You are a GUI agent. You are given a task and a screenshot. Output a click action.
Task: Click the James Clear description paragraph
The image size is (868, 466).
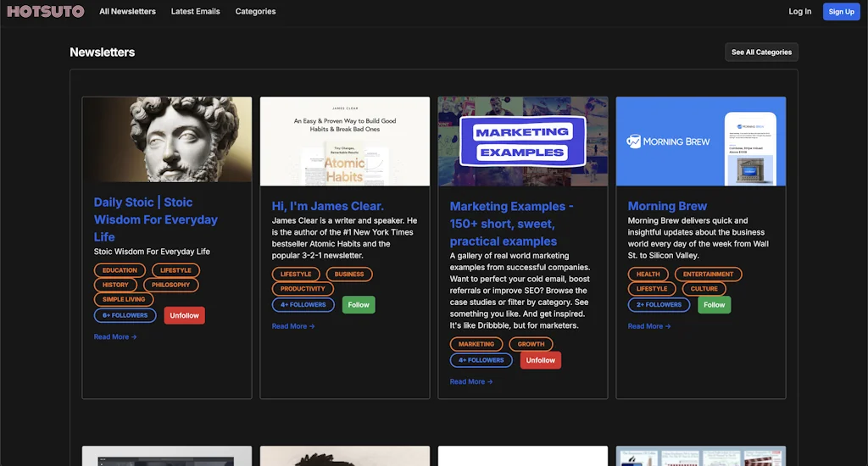pos(345,238)
